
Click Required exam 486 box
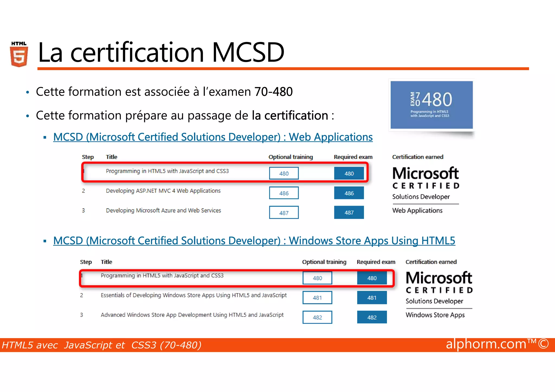349,193
